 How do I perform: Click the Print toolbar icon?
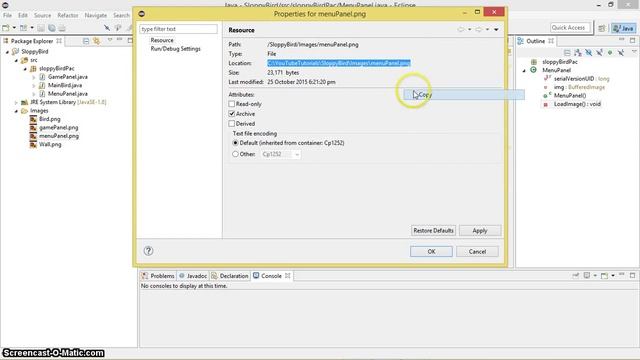click(x=62, y=28)
